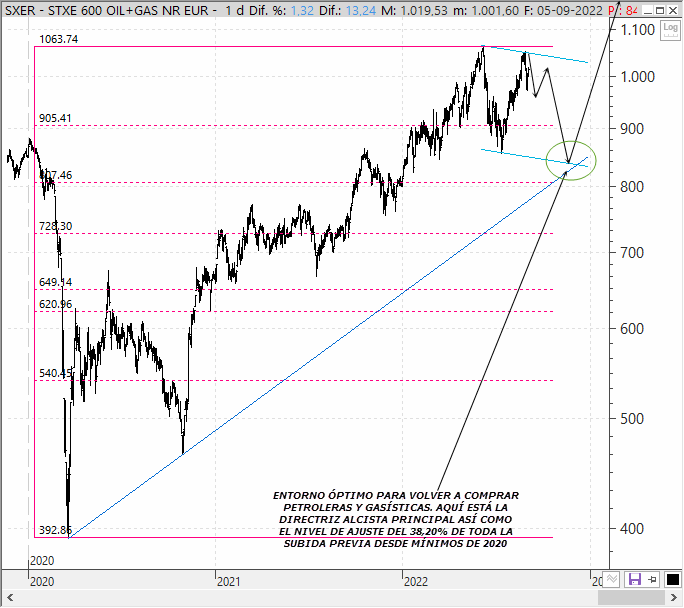The width and height of the screenshot is (684, 608).
Task: Click the date F: 05-09-2022
Action: 563,10
